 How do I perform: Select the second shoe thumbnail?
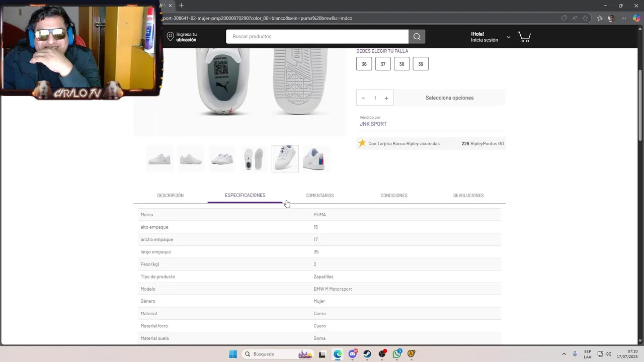coord(191,158)
